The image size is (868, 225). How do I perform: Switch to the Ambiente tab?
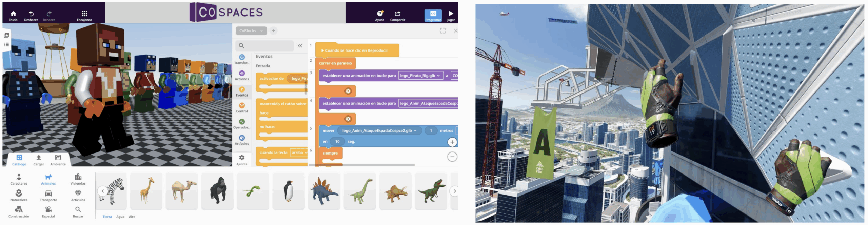click(58, 160)
